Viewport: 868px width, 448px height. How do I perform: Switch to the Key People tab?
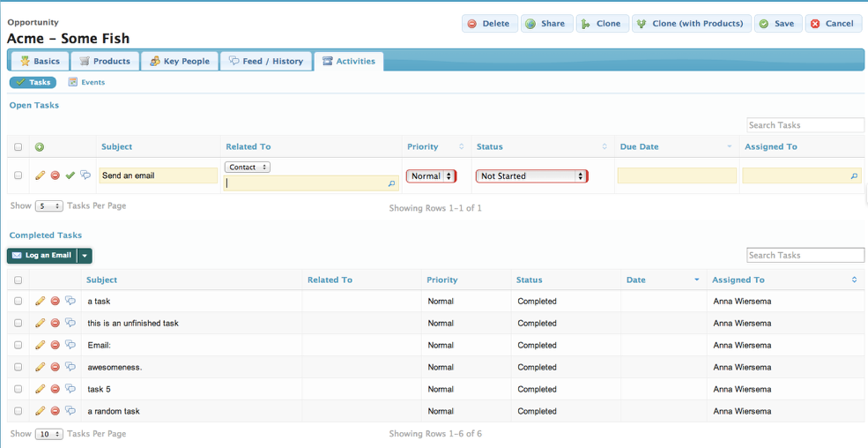(180, 62)
